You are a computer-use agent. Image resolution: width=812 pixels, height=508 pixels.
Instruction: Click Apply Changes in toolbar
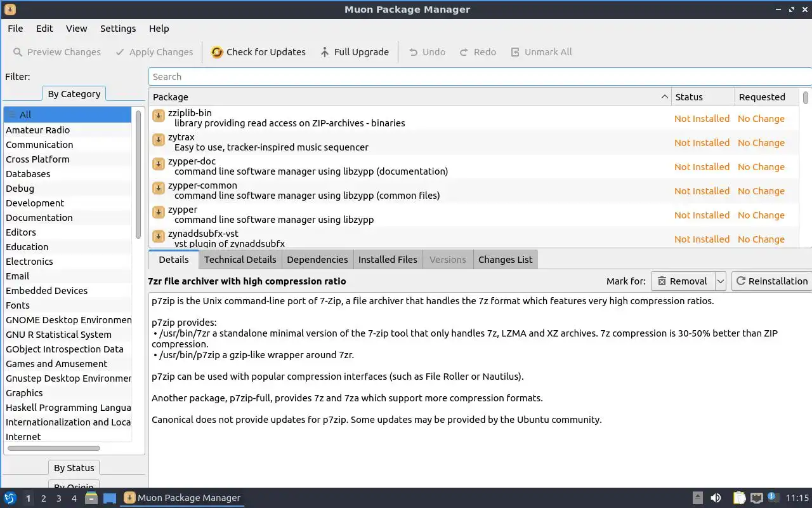[154, 52]
